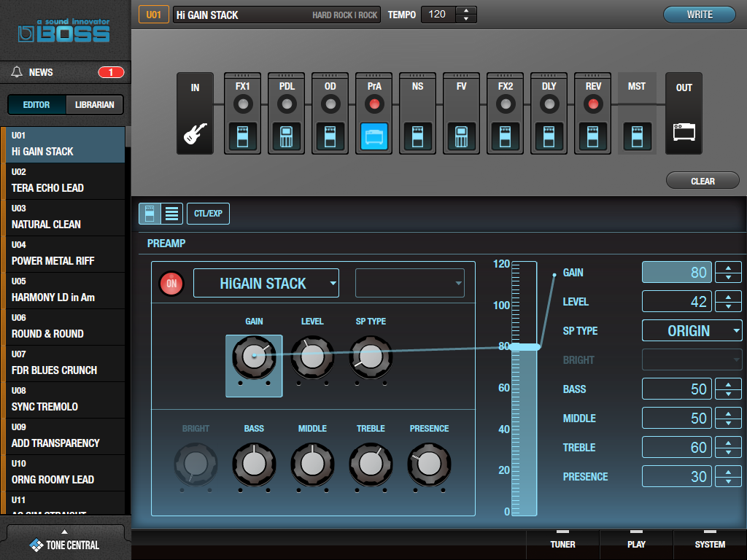Select patch U04 POWER METAL RIFF

pyautogui.click(x=65, y=254)
